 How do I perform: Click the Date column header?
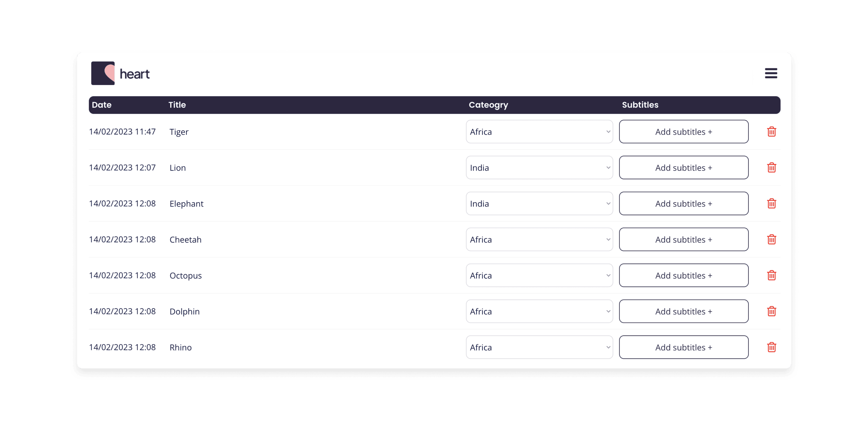click(102, 105)
